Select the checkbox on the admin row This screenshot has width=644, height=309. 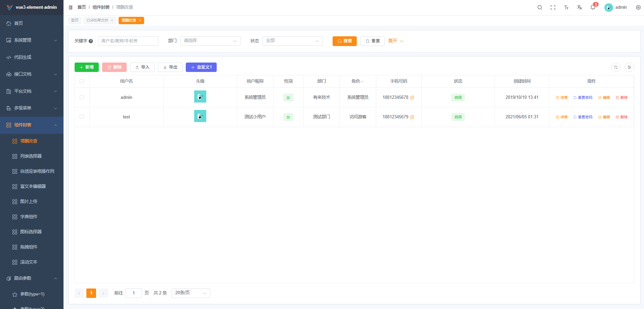click(x=82, y=97)
